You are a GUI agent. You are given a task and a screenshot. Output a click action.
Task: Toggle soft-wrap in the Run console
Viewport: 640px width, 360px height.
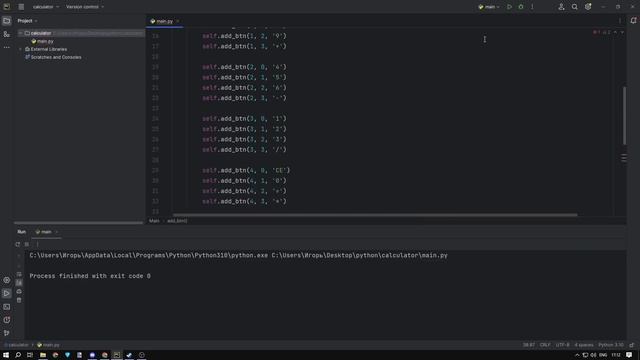tap(19, 274)
